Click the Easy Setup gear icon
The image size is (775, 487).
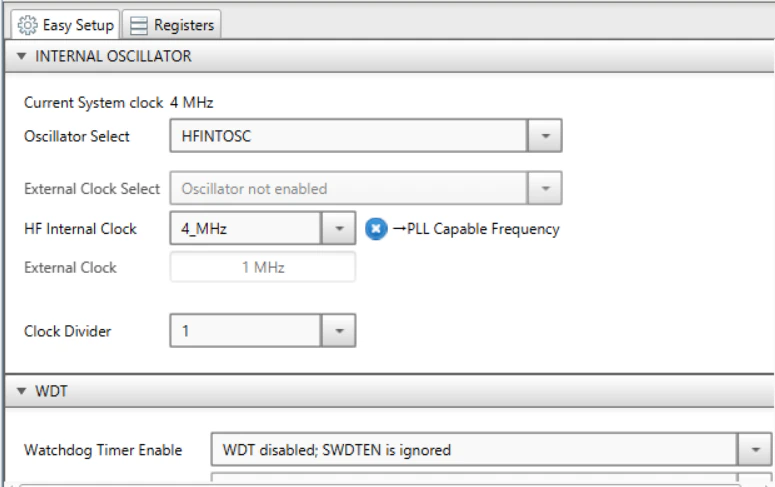[27, 25]
